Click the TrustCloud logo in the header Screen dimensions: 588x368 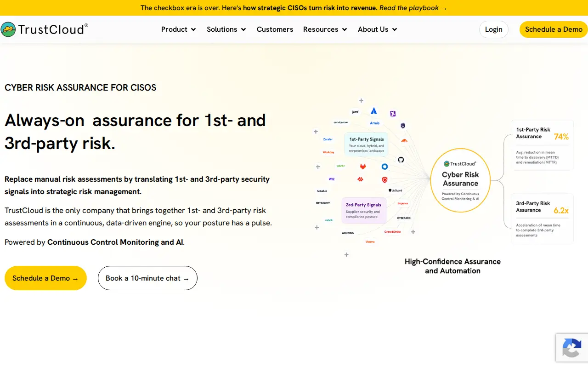(45, 29)
